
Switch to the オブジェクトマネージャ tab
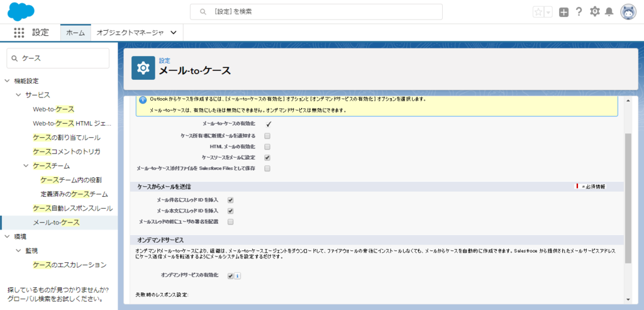pyautogui.click(x=130, y=33)
